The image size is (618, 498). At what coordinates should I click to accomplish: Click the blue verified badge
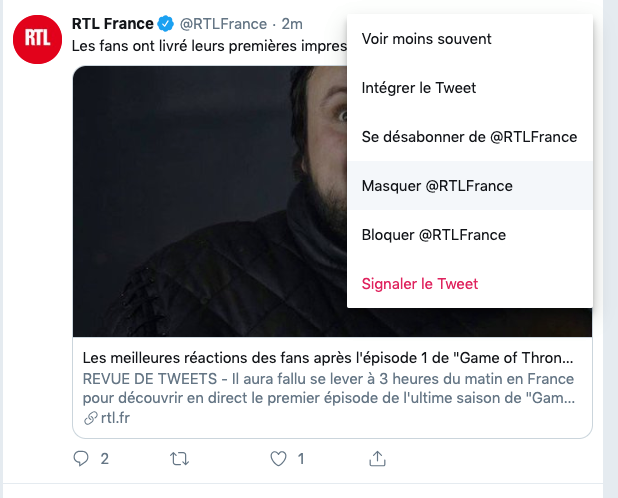click(166, 24)
